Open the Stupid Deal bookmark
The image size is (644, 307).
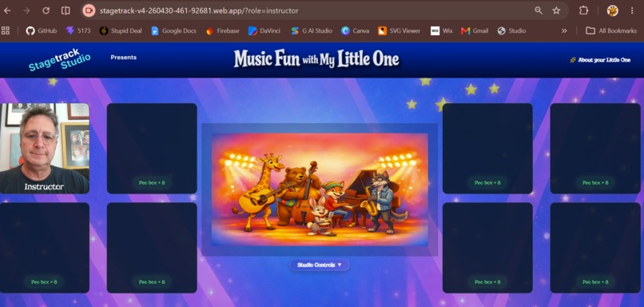click(x=121, y=31)
